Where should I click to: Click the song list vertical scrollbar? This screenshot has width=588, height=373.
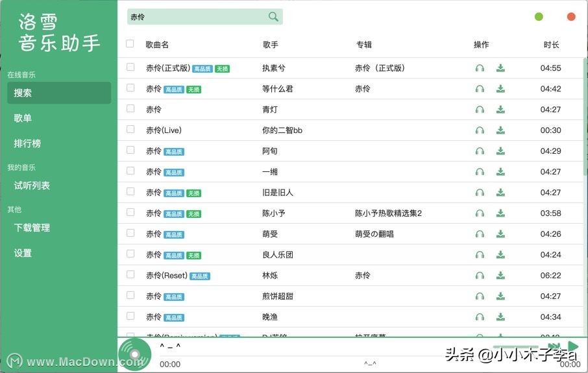pyautogui.click(x=585, y=116)
